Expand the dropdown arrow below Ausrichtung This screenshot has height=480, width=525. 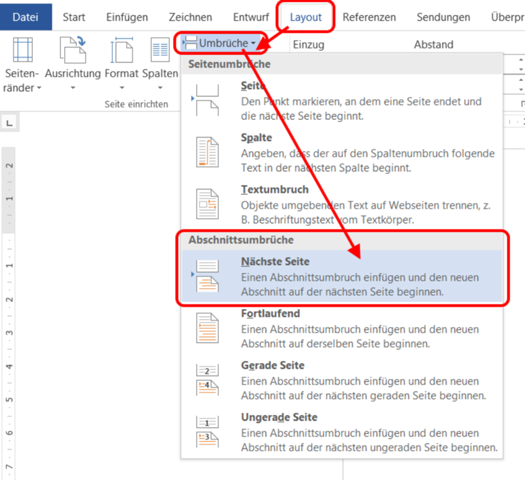[x=73, y=88]
